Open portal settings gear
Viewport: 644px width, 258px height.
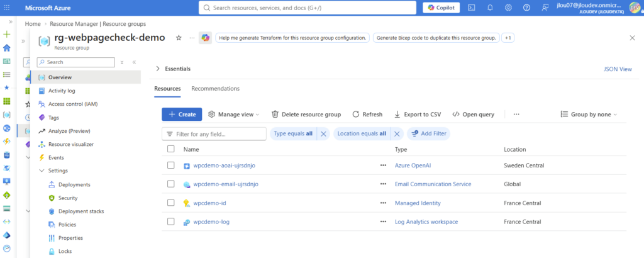point(508,8)
